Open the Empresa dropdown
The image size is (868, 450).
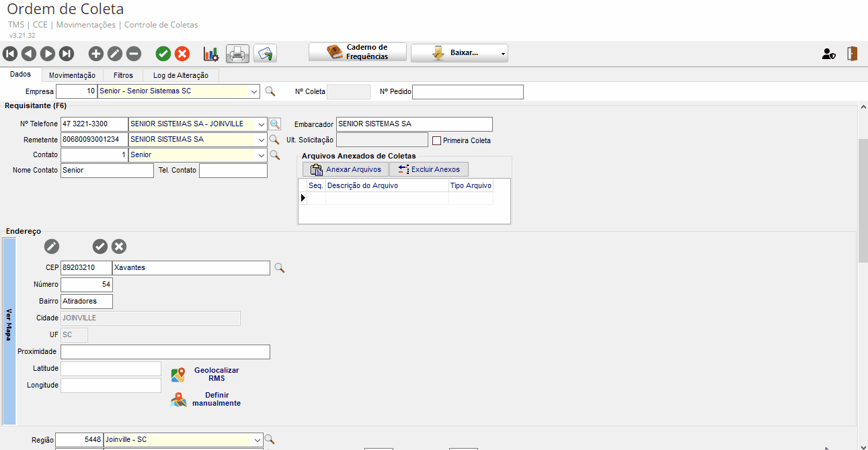tap(253, 91)
